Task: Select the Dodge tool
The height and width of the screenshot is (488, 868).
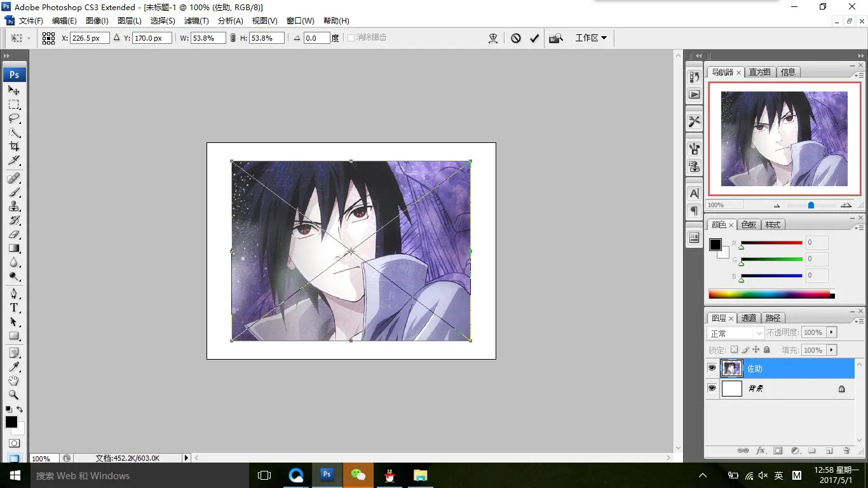Action: 14,276
